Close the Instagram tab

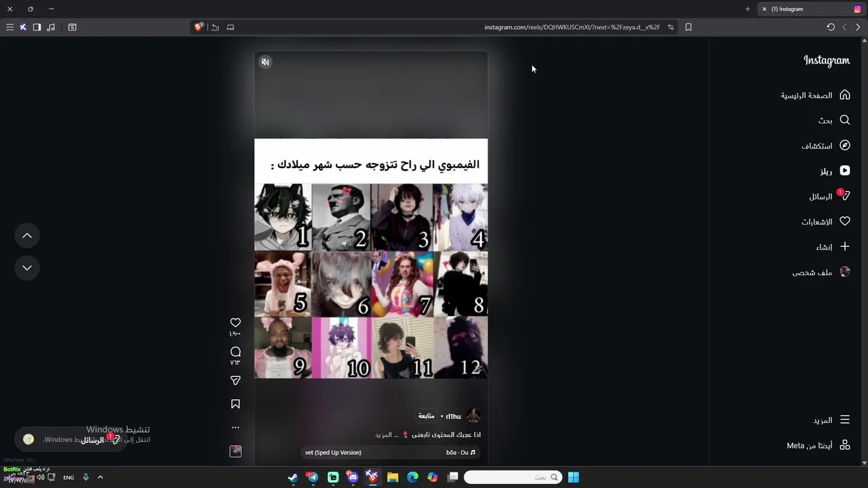click(764, 9)
